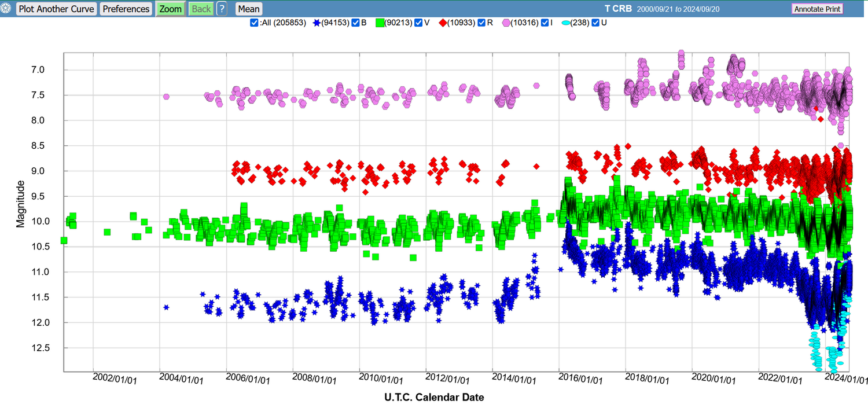Viewport: 868px width, 404px height.
Task: Click the (238) U count text
Action: click(x=580, y=23)
